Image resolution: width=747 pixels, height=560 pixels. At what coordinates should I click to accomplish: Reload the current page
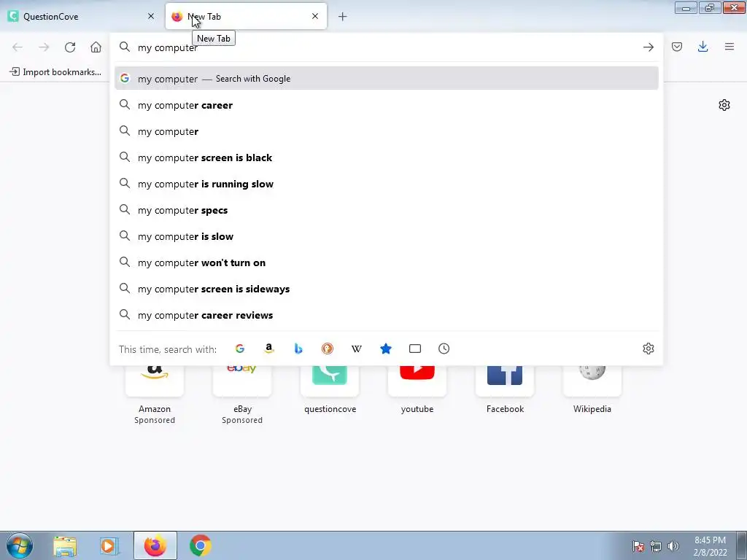pyautogui.click(x=70, y=47)
